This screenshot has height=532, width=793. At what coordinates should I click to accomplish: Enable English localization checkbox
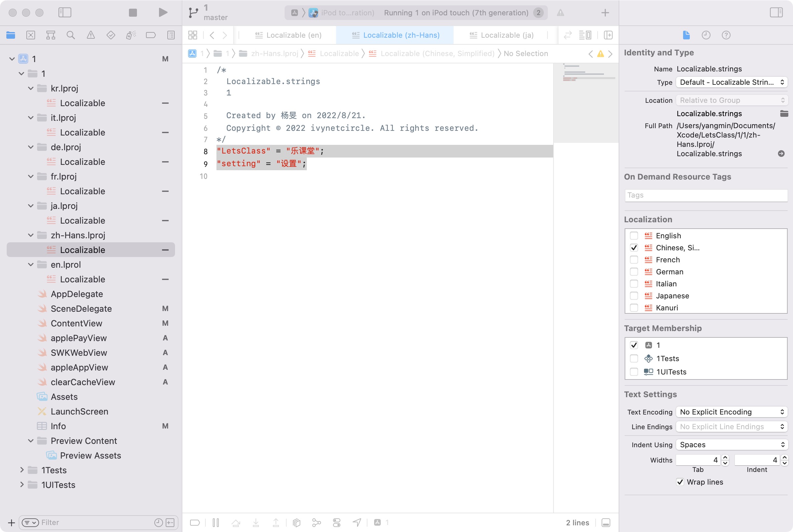(x=634, y=236)
